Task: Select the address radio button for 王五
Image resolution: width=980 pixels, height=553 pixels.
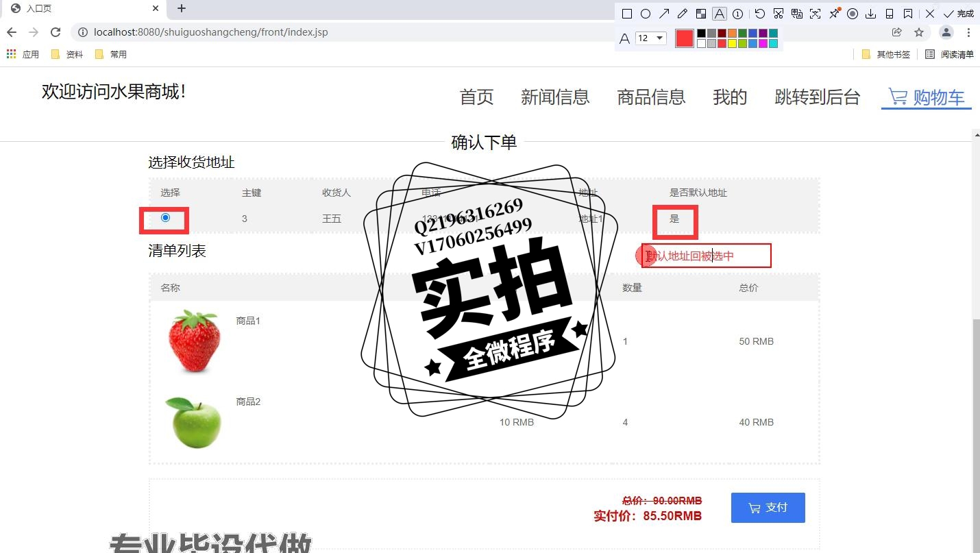Action: click(165, 217)
